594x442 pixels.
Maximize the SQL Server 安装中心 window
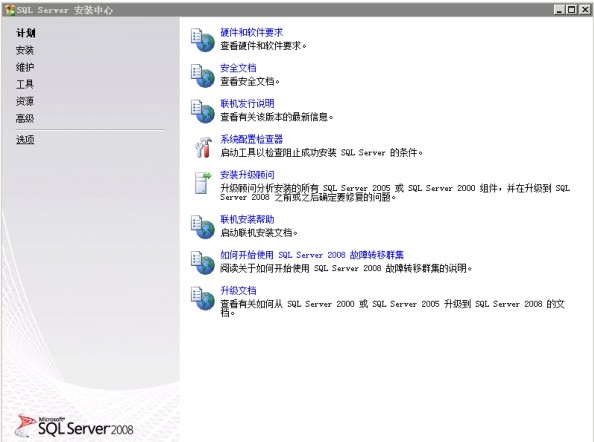[x=572, y=9]
